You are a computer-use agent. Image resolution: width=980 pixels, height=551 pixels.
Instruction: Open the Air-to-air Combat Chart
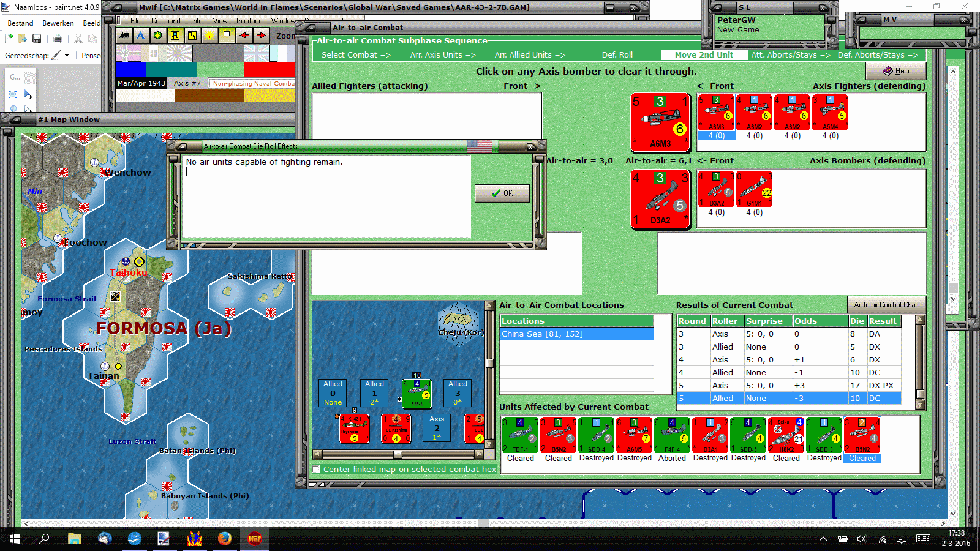[886, 305]
